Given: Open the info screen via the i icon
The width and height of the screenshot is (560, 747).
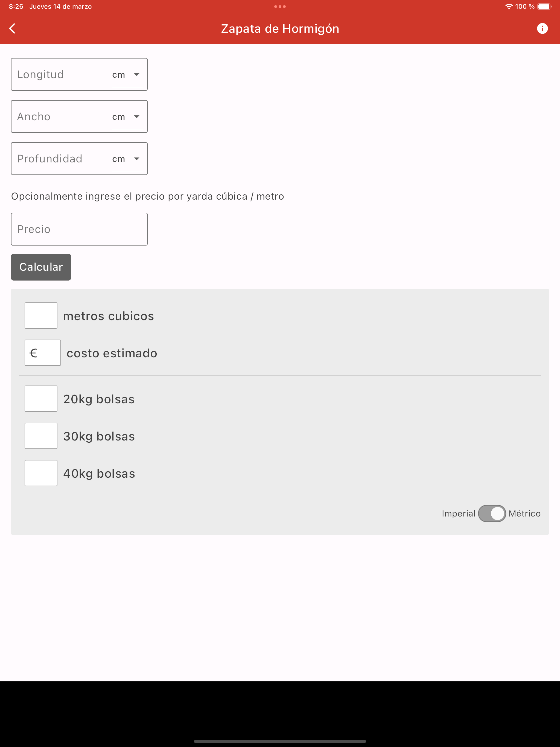Looking at the screenshot, I should (543, 28).
